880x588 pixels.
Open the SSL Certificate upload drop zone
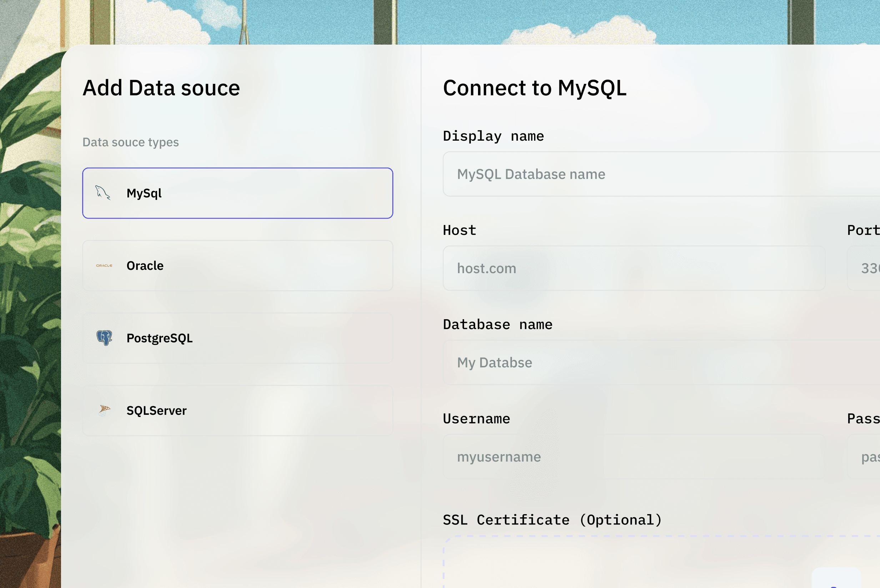click(660, 563)
